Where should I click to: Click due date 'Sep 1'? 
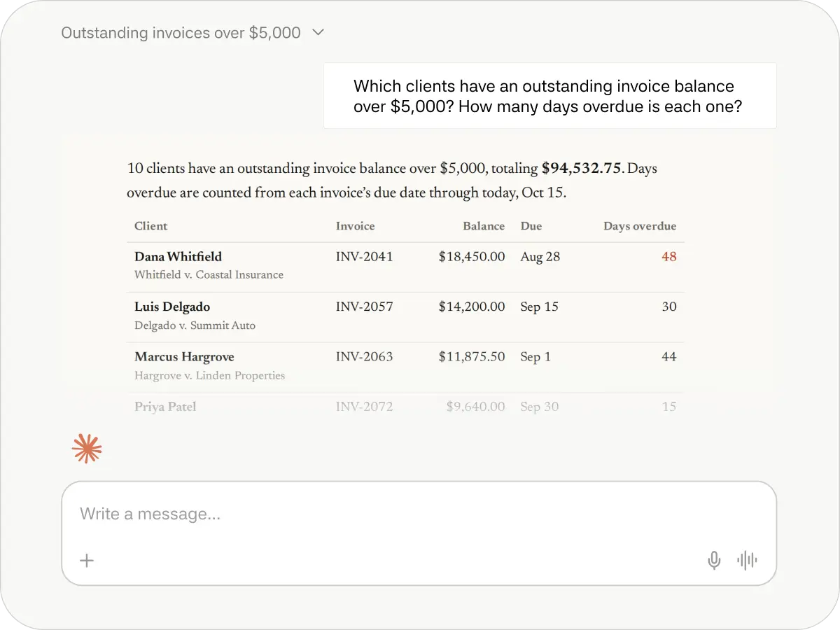535,357
